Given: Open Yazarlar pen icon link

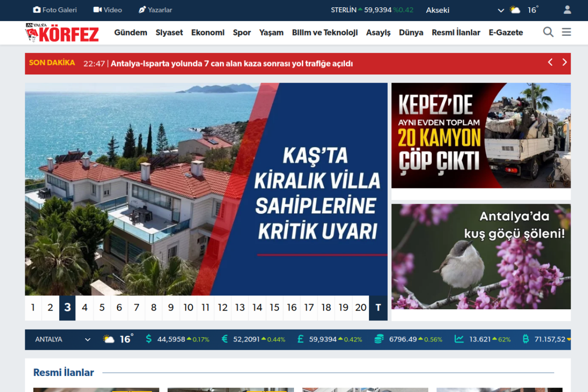Looking at the screenshot, I should [x=142, y=10].
